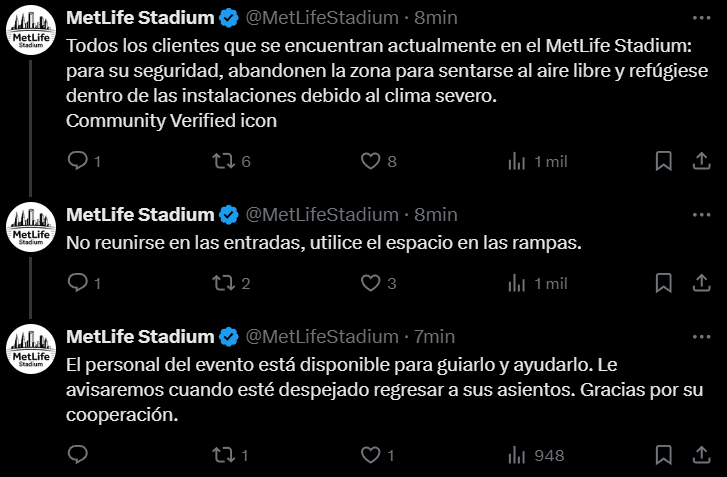727x477 pixels.
Task: Share the tweet about gathering at entrances
Action: point(702,284)
